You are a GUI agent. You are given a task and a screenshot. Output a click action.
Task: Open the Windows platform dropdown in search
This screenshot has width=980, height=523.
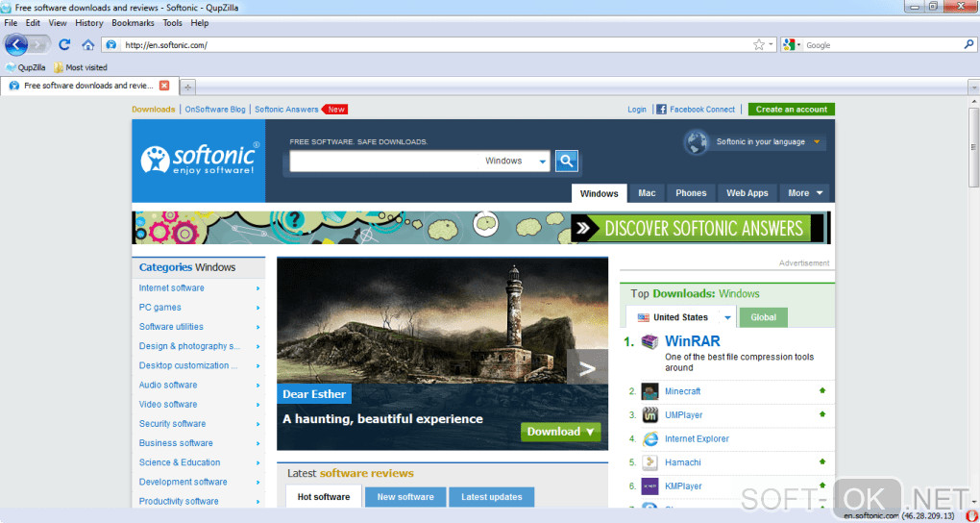click(x=543, y=162)
